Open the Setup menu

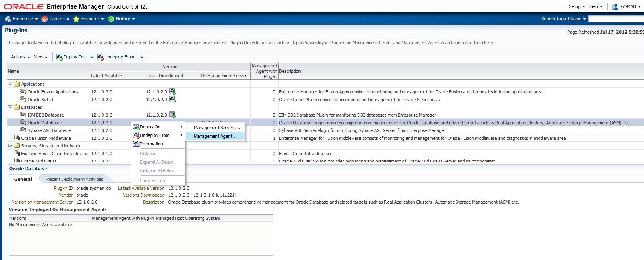pyautogui.click(x=577, y=6)
